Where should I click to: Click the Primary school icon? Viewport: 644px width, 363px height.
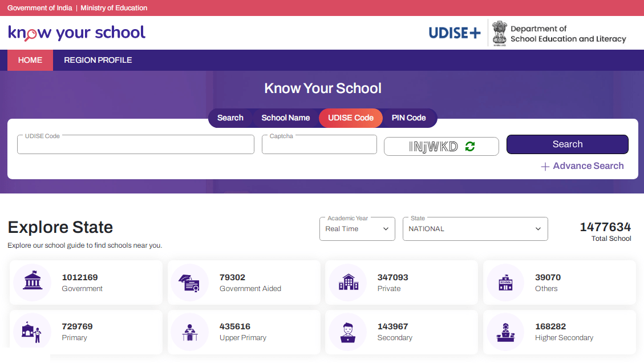point(33,332)
